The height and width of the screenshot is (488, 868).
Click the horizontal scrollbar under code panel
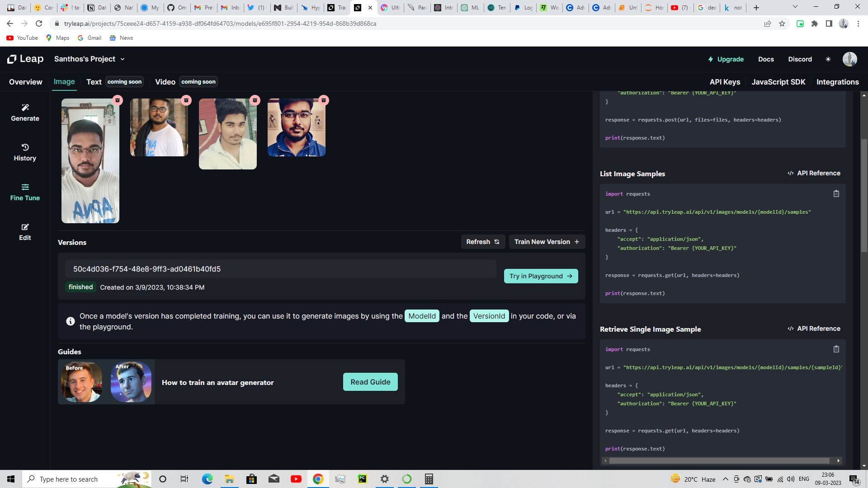719,461
